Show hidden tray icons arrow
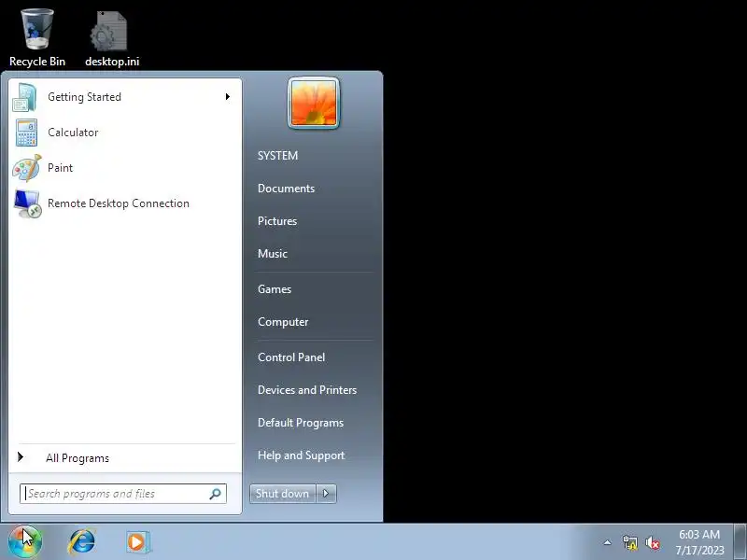This screenshot has height=560, width=747. pos(608,542)
